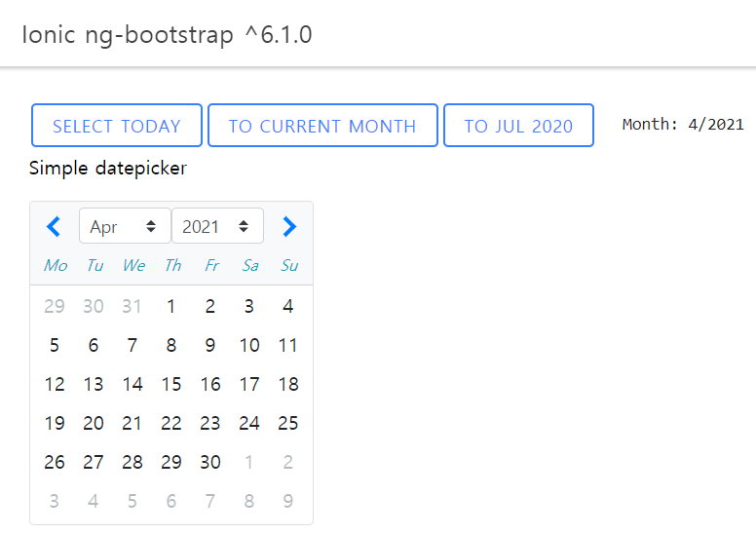Select April 11 on the calendar

pyautogui.click(x=288, y=345)
